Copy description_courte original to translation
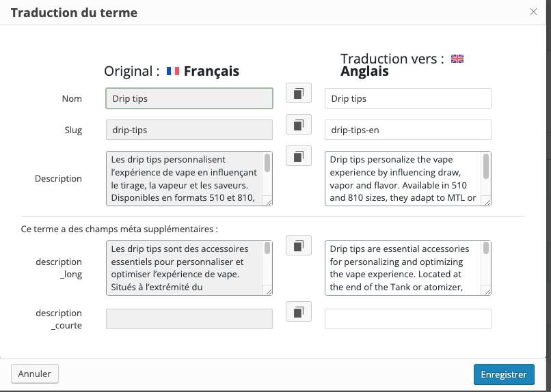This screenshot has width=551, height=392. 298,312
